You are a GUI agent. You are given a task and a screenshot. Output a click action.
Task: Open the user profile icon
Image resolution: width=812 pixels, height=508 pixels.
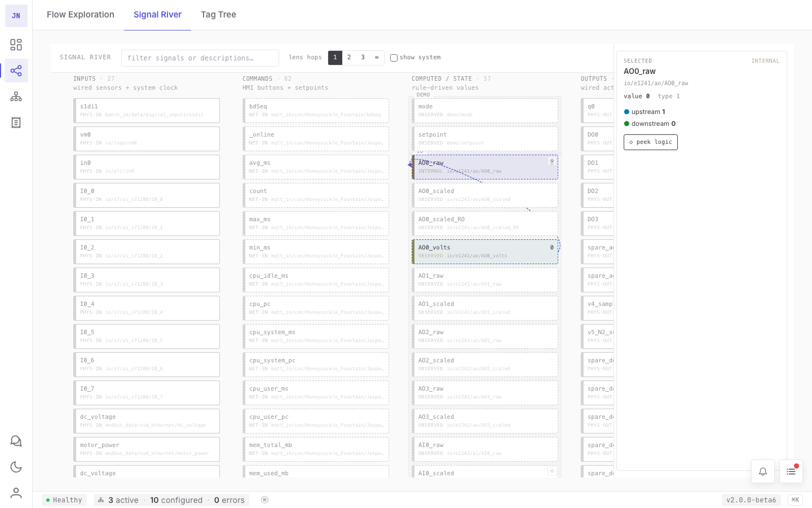pyautogui.click(x=16, y=493)
